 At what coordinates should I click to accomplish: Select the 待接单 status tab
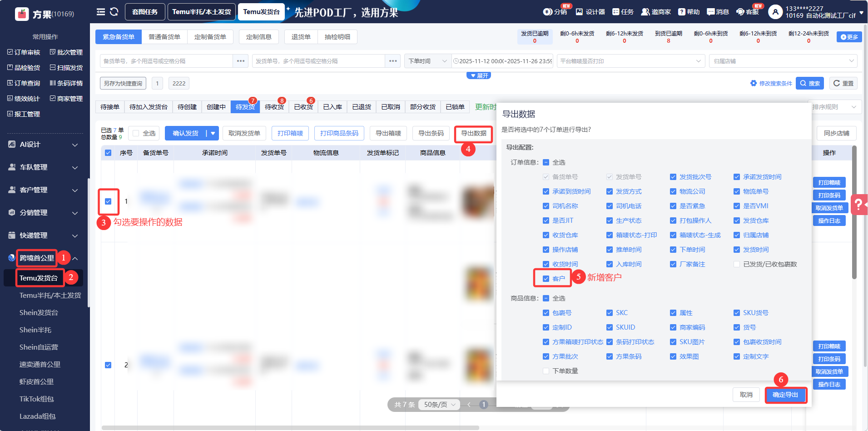pyautogui.click(x=110, y=107)
